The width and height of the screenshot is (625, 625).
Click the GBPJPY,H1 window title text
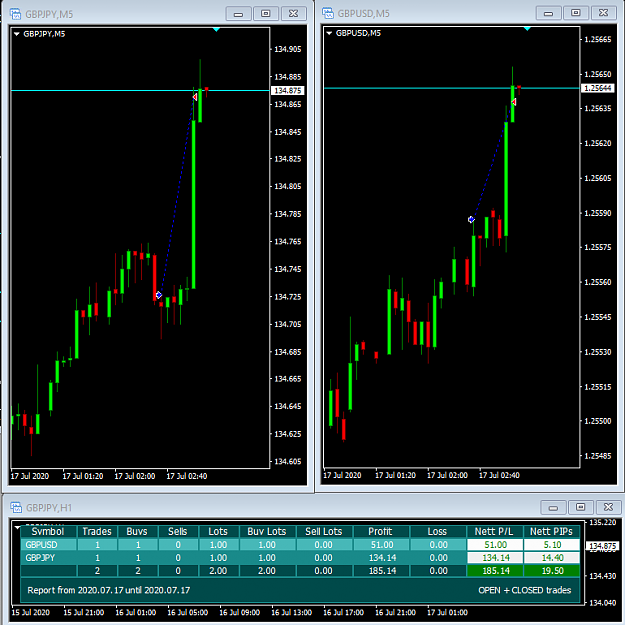49,508
